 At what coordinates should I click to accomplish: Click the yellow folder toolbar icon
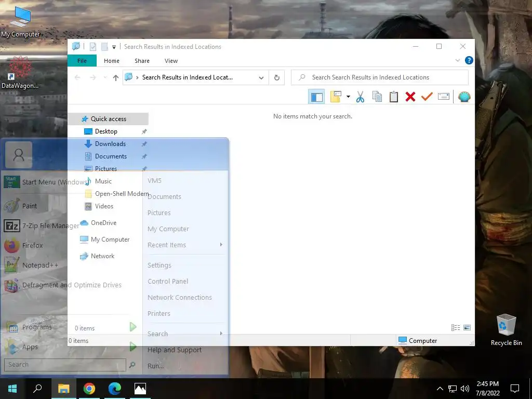pos(336,97)
